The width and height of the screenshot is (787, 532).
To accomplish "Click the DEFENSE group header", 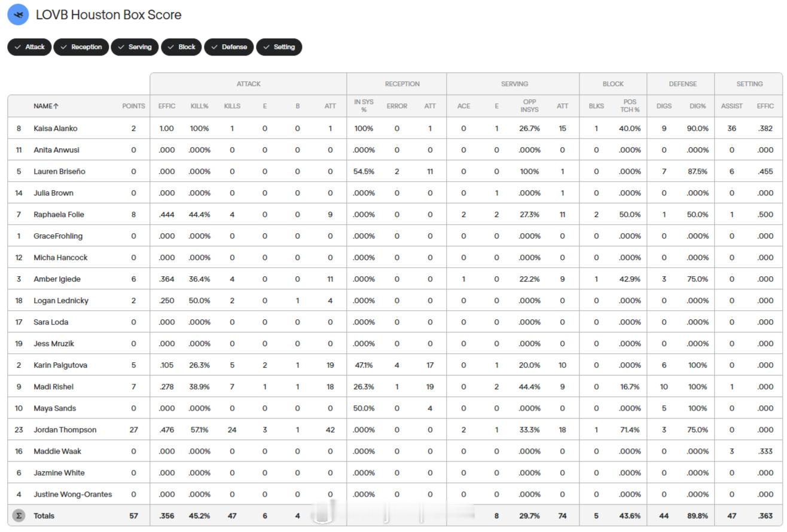I will coord(682,84).
